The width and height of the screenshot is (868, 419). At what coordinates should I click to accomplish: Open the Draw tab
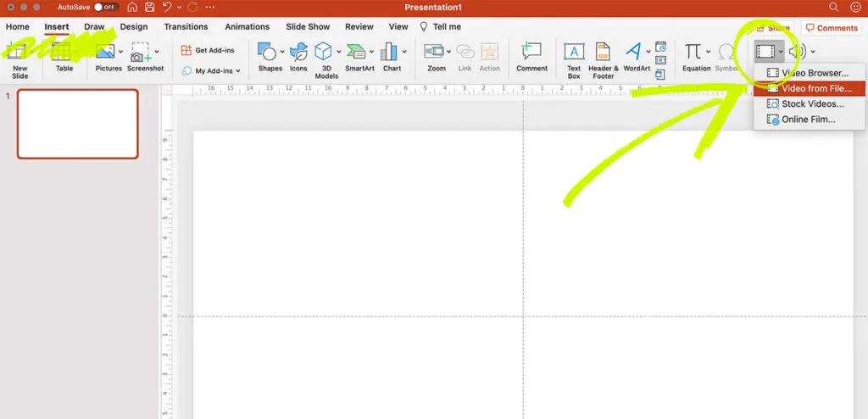pos(94,26)
